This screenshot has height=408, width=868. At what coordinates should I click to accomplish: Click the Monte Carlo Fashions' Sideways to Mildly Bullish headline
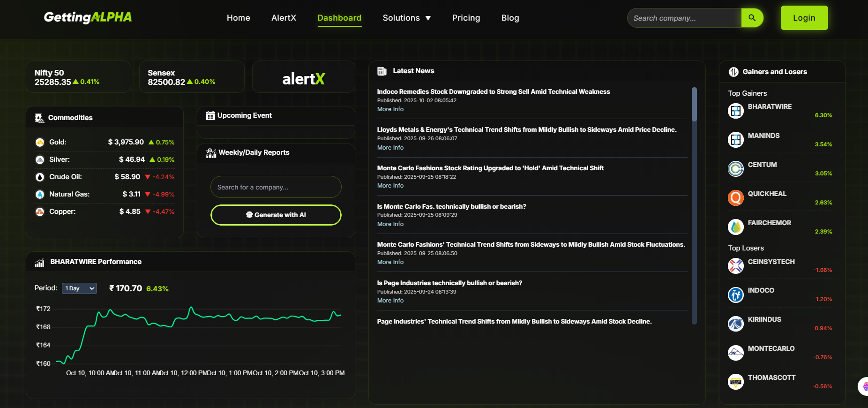tap(531, 245)
